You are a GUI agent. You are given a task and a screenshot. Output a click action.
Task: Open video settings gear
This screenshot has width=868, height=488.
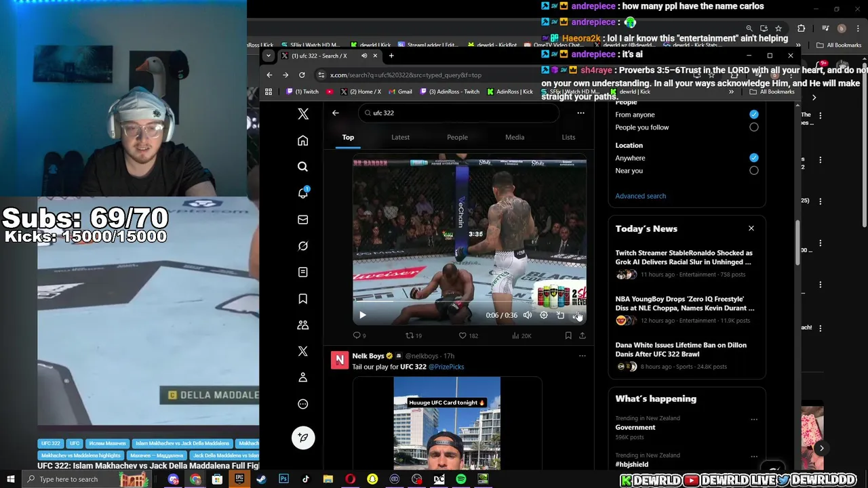tap(543, 315)
